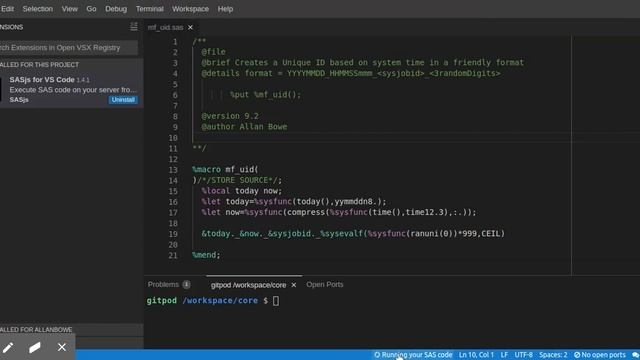The height and width of the screenshot is (360, 640).
Task: Switch to the gitpod /workspace/core terminal tab
Action: [248, 285]
